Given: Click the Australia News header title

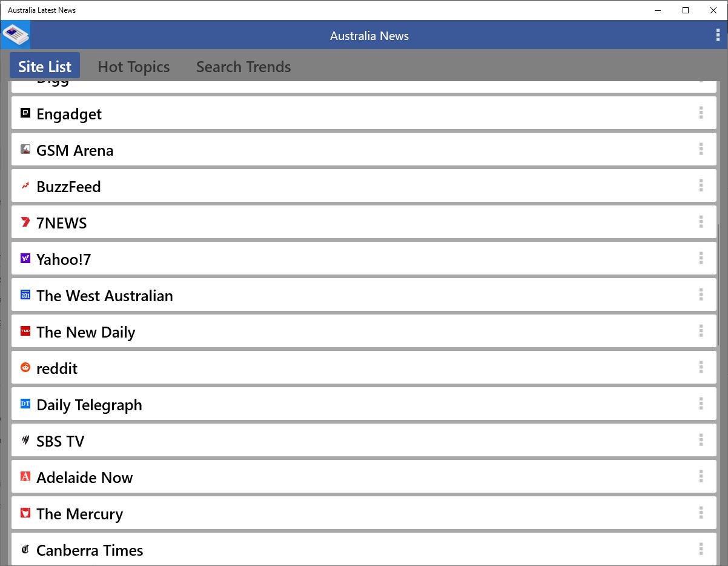Looking at the screenshot, I should [369, 36].
